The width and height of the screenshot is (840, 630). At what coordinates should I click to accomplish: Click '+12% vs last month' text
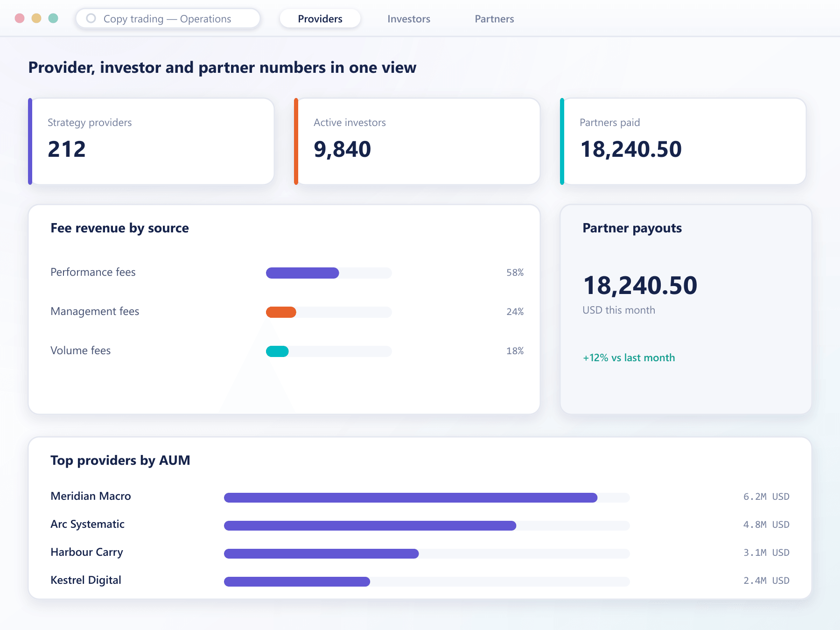(x=629, y=357)
